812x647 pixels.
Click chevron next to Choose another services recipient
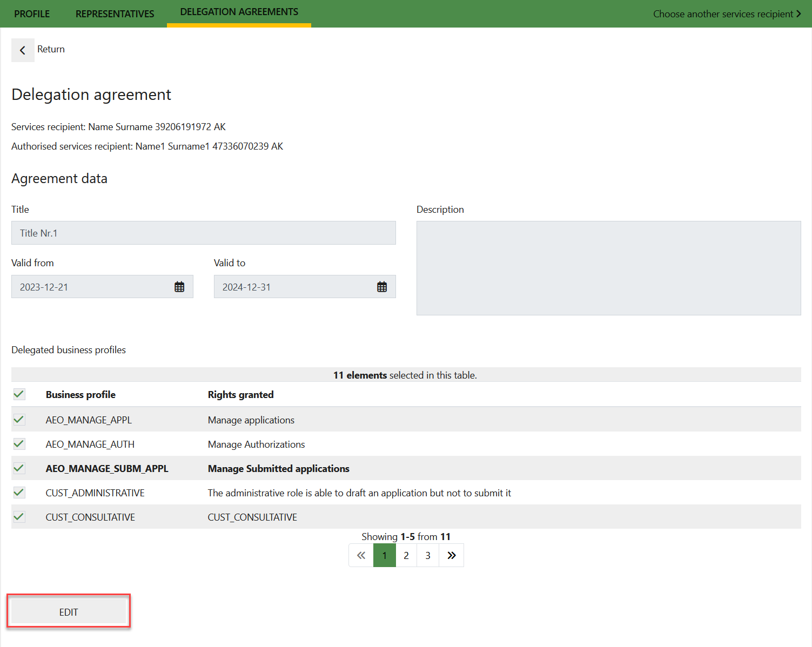point(798,14)
